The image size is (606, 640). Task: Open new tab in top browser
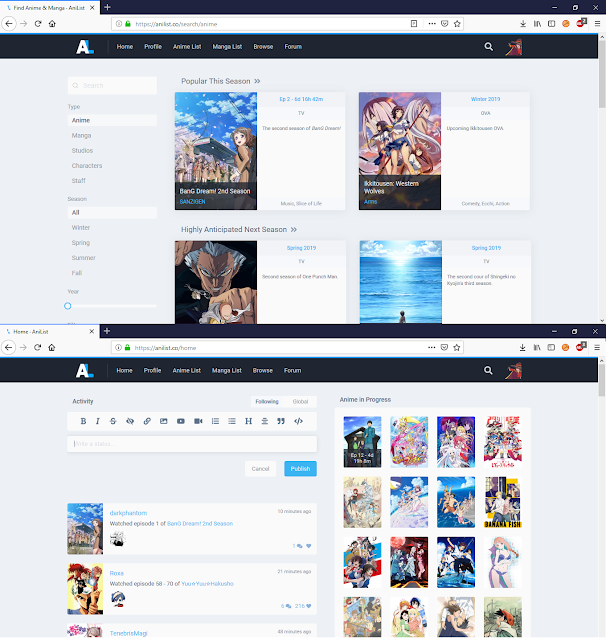pyautogui.click(x=107, y=7)
